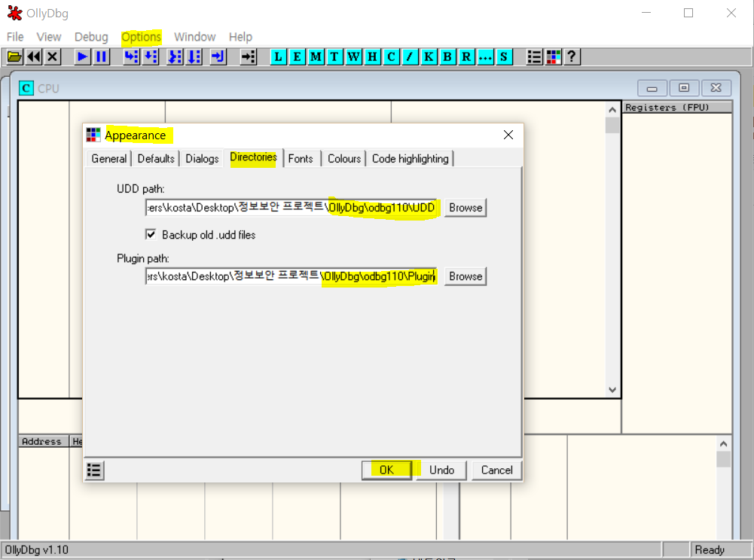Run the program with the play icon
The width and height of the screenshot is (754, 560).
[x=82, y=56]
